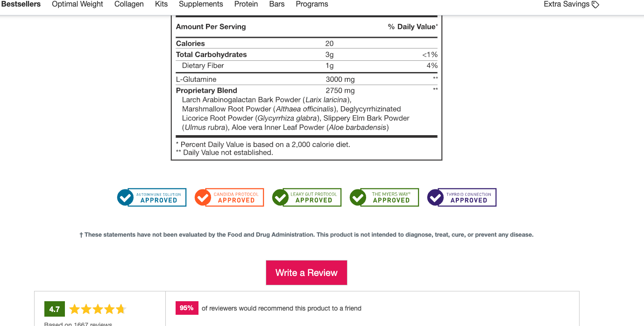
Task: Click the Thyroid Connection Approved badge
Action: point(462,197)
